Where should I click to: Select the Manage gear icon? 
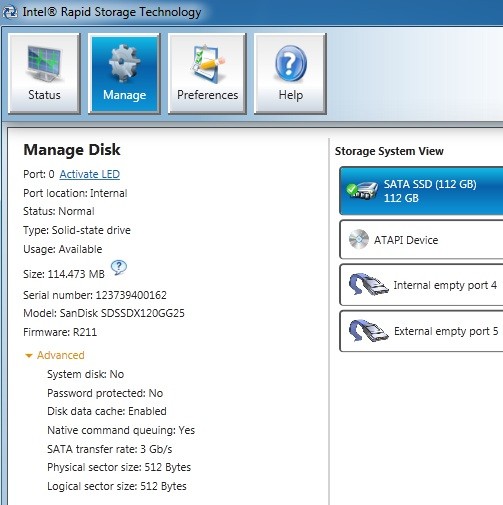pyautogui.click(x=124, y=63)
